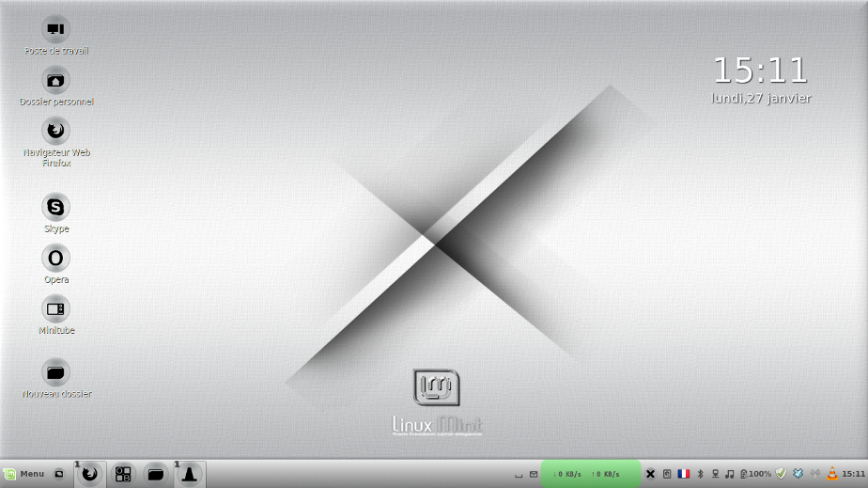Switch to the Firefox window in the panel

89,474
